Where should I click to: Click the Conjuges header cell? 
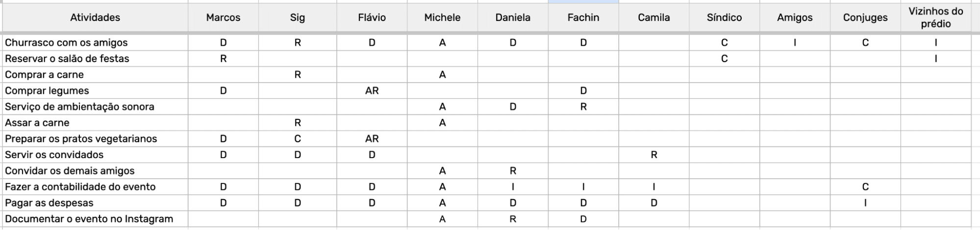[x=865, y=18]
